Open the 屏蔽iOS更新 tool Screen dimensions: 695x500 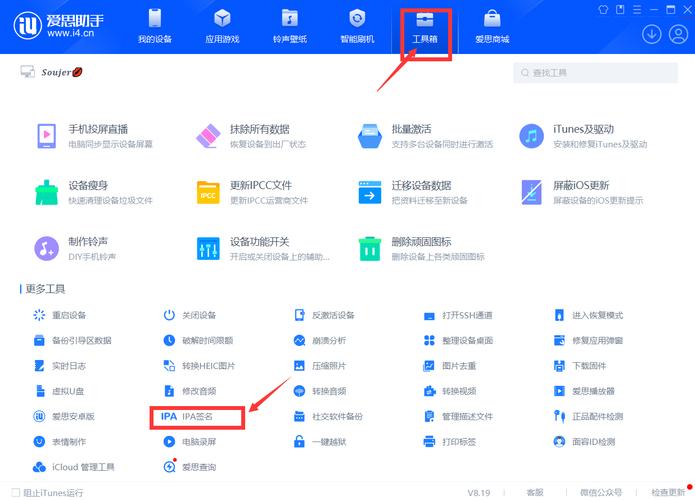tap(533, 192)
